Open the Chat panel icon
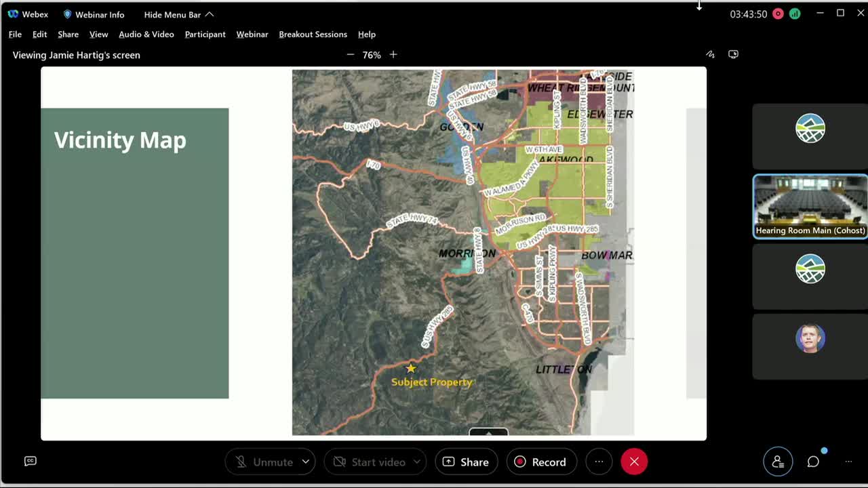The image size is (868, 488). click(x=813, y=462)
